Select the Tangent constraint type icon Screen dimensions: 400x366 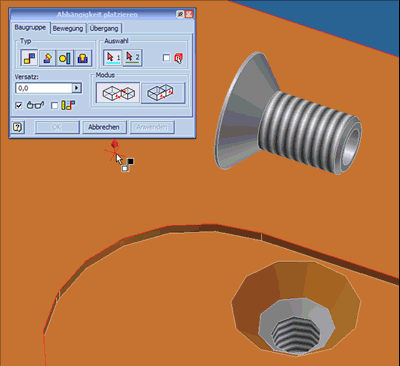coord(65,58)
